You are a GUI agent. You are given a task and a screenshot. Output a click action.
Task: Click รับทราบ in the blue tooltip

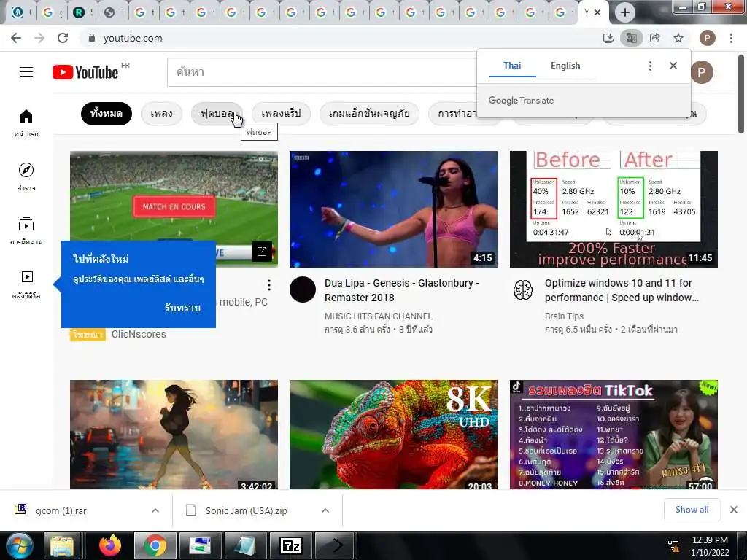(182, 308)
